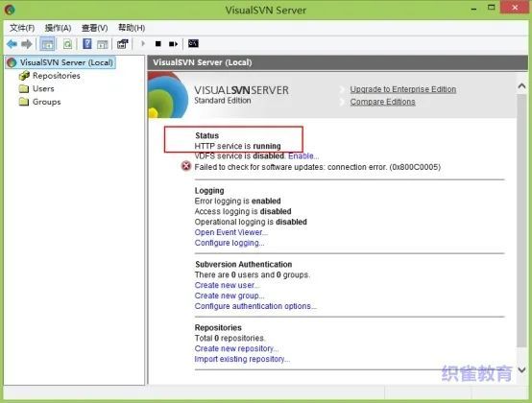Click the 'Error logging is enabled' text

(x=237, y=201)
